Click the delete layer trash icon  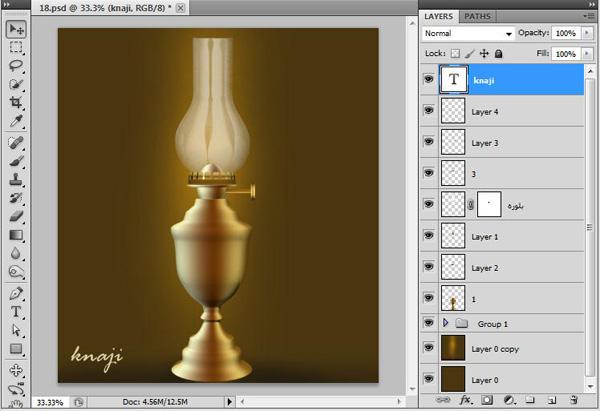click(573, 400)
